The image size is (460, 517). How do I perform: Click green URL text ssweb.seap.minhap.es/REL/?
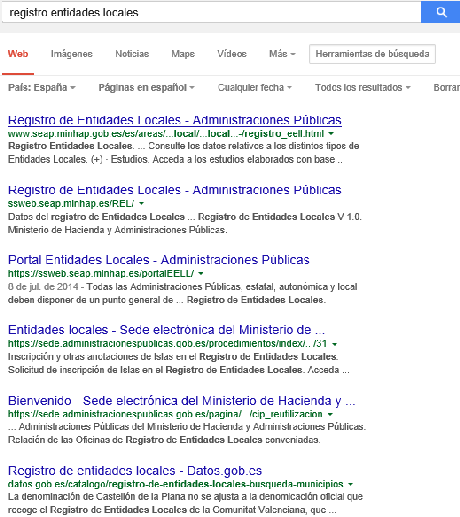click(71, 203)
